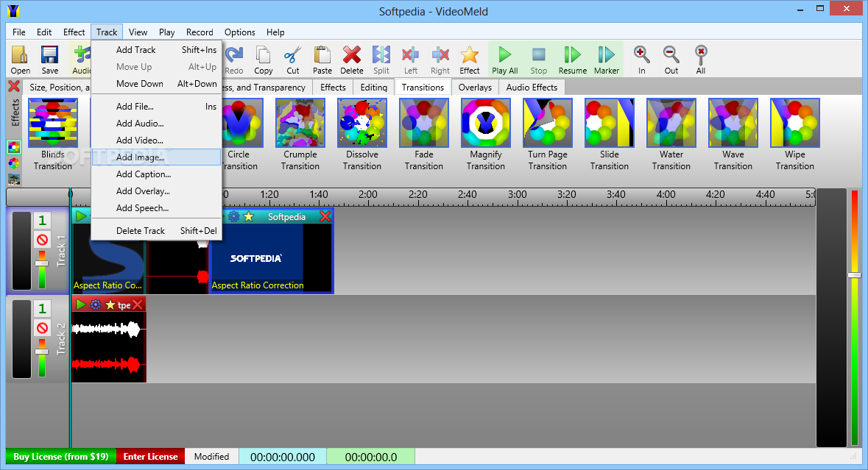868x470 pixels.
Task: Choose Add Track from Track menu
Action: [x=157, y=50]
